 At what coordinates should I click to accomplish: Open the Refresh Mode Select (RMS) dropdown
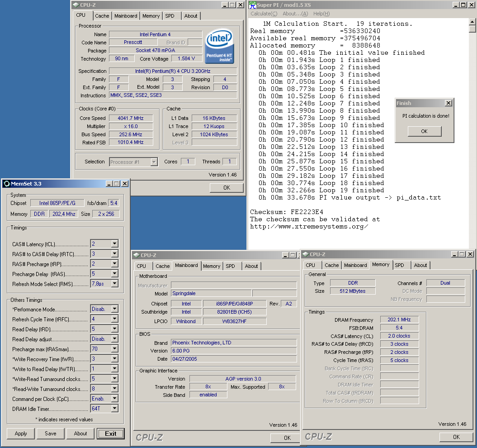pos(114,284)
